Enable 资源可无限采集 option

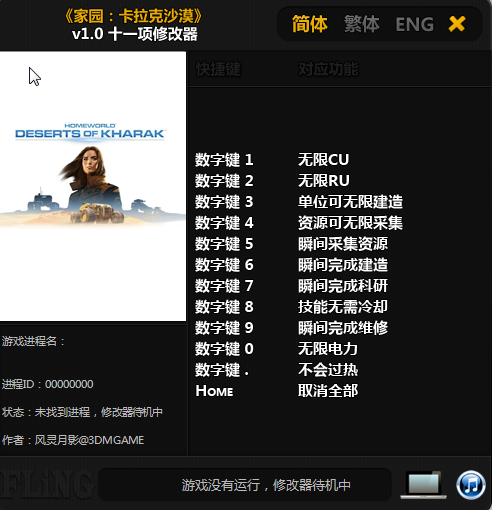coord(350,223)
